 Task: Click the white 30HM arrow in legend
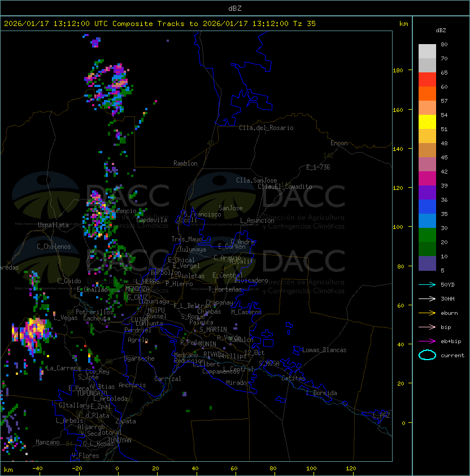(427, 298)
